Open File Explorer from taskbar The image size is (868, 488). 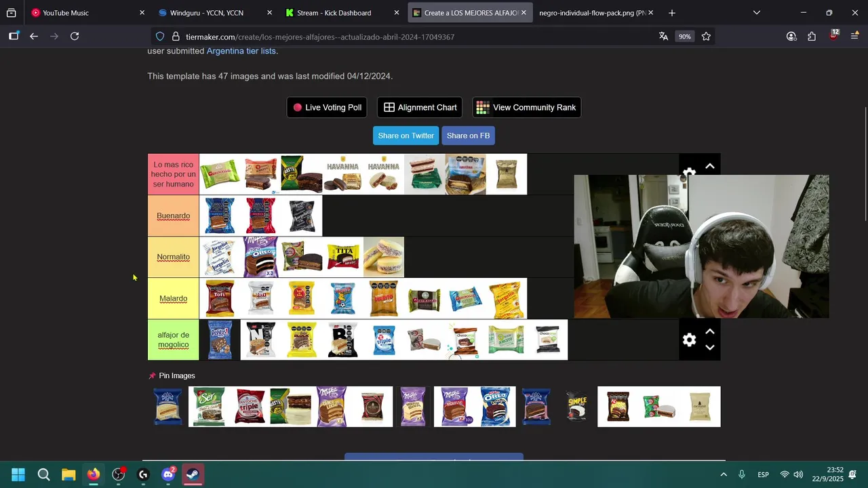68,474
